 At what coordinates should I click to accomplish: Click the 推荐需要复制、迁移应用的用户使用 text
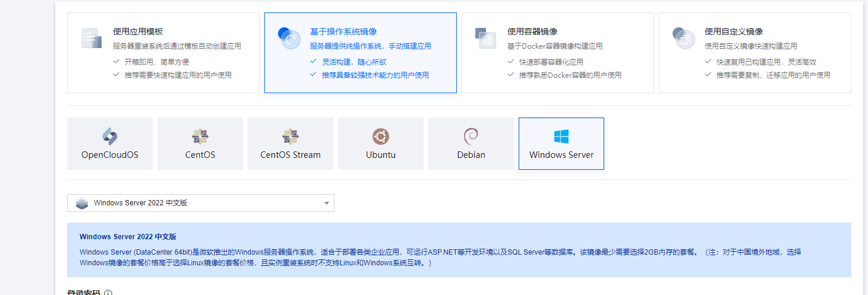(x=773, y=75)
